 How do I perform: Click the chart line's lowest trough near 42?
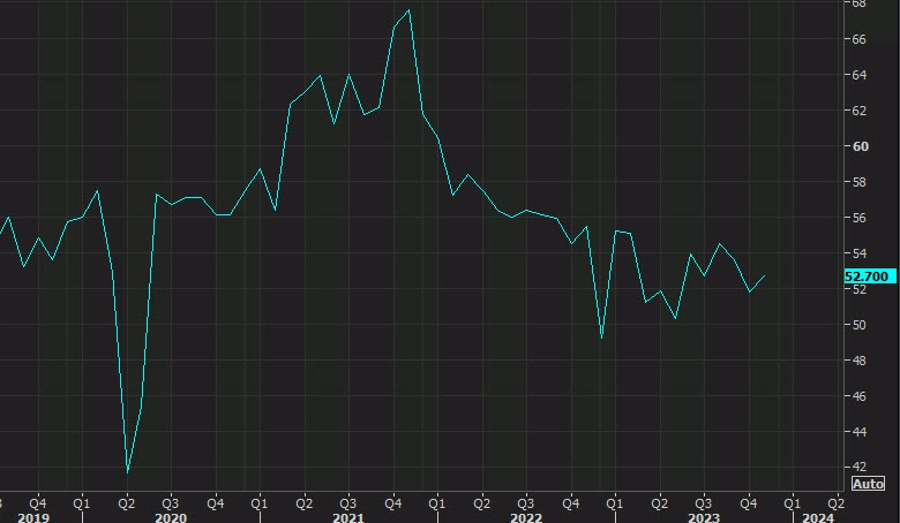pyautogui.click(x=127, y=472)
